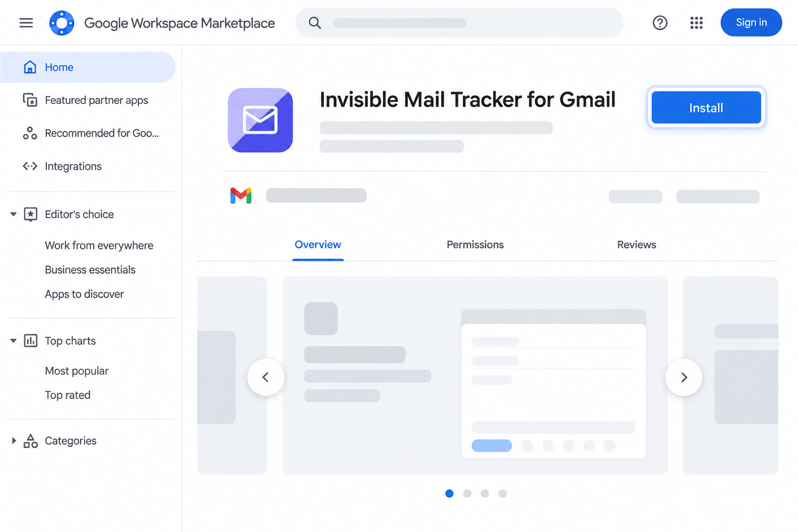Click the Integrations code icon

(30, 166)
